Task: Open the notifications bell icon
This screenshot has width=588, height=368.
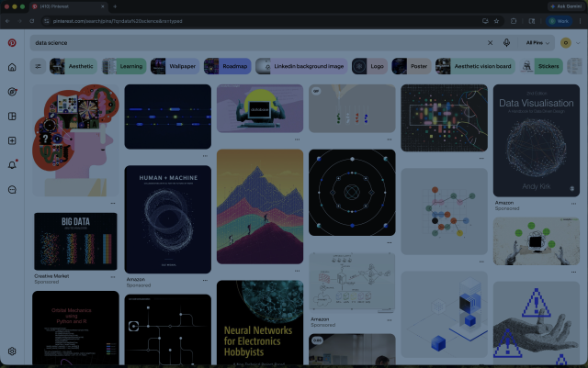Action: point(12,165)
